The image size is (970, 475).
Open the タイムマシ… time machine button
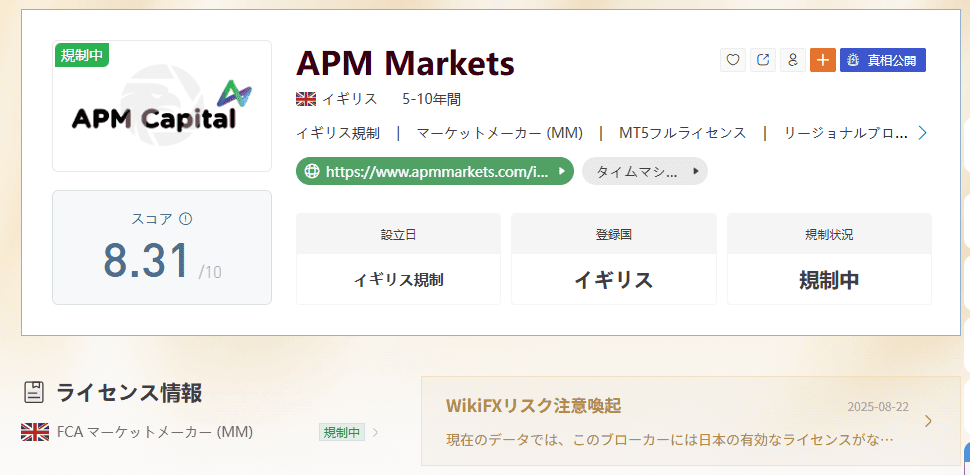coord(645,171)
